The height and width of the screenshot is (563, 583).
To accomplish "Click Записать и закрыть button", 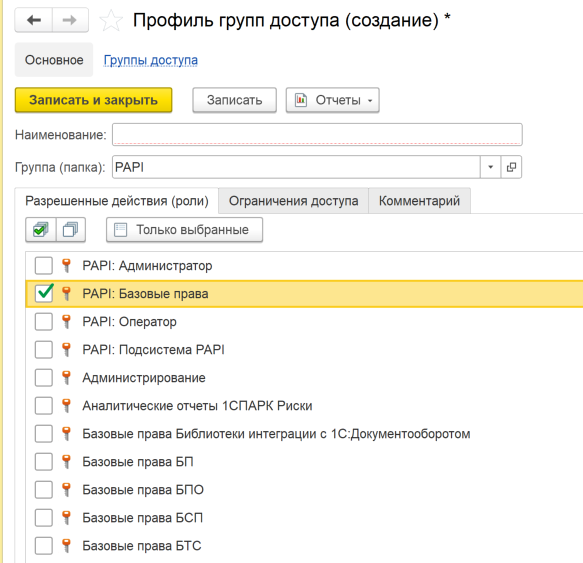I will 93,100.
